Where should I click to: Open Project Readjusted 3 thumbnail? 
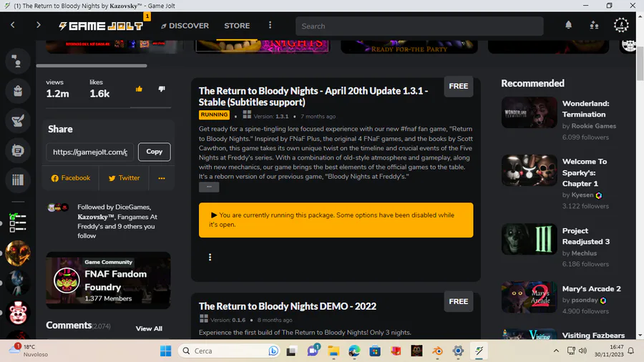pos(529,239)
